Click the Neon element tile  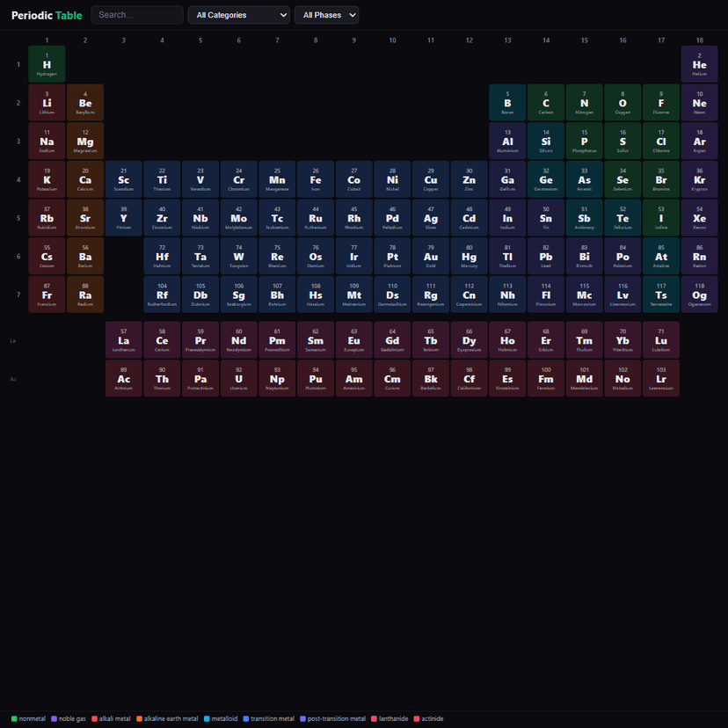(700, 103)
